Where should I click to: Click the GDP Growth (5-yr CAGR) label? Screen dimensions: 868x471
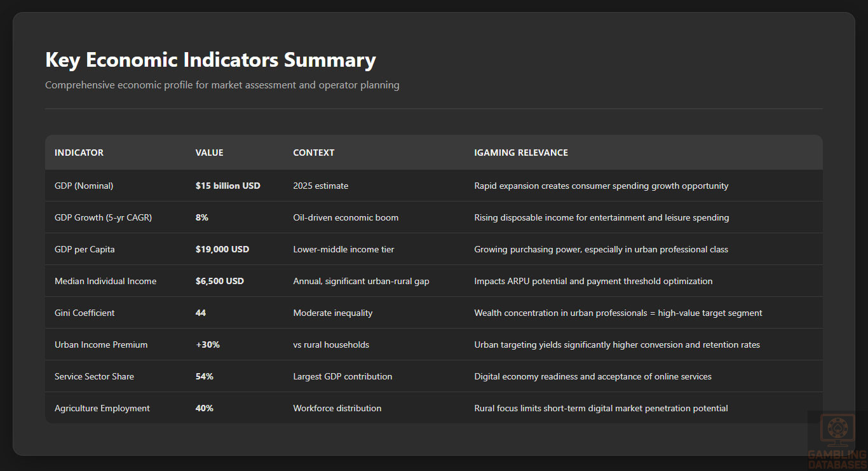(x=103, y=218)
